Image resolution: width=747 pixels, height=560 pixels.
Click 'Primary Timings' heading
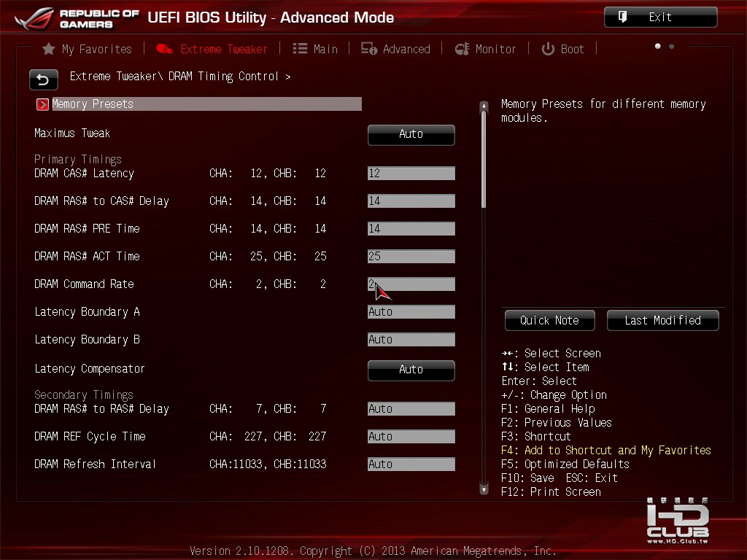point(78,160)
